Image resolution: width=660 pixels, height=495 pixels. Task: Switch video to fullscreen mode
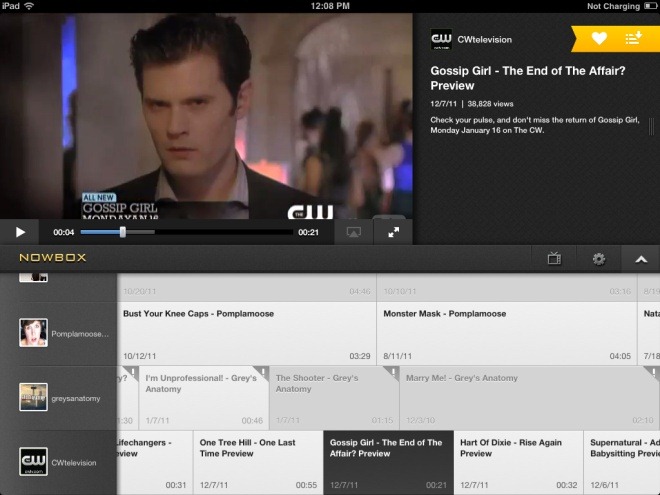[x=393, y=232]
